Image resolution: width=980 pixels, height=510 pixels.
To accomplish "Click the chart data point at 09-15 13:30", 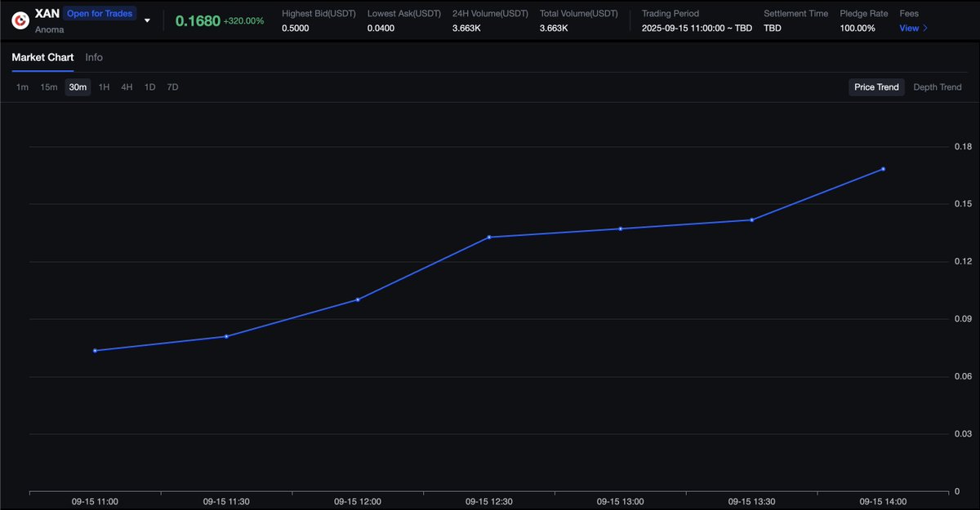I will point(751,220).
